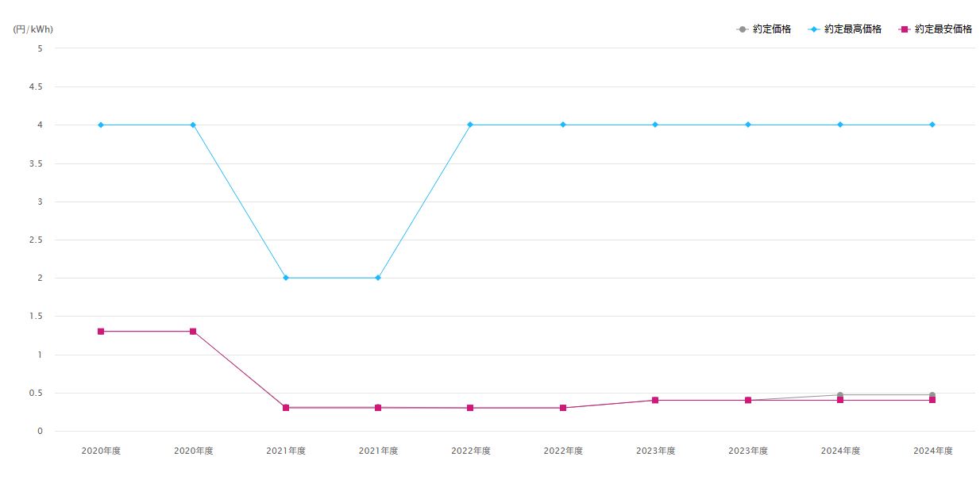Click gray circle point at first 2024年度

[840, 394]
